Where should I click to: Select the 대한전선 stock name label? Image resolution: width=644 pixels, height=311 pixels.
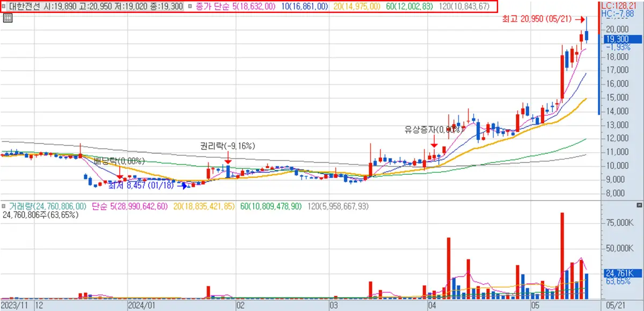click(24, 6)
